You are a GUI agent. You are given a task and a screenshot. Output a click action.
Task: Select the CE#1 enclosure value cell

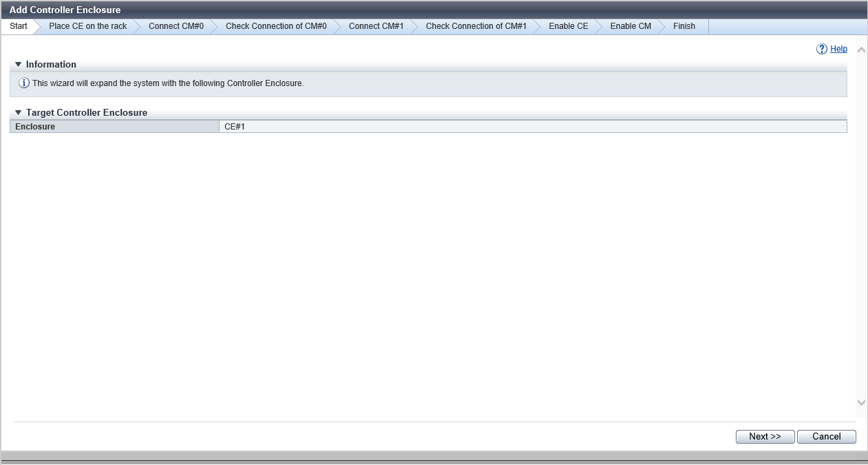(532, 127)
